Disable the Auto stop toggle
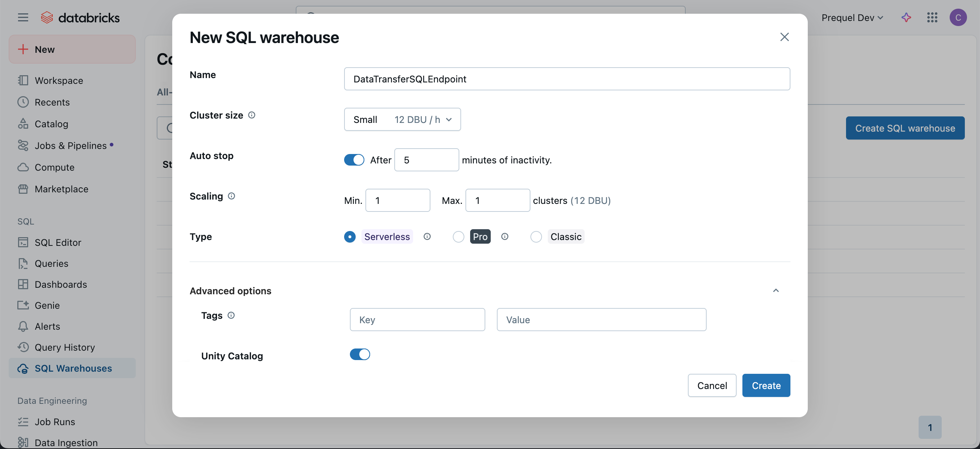Screen dimensions: 980x449 click(354, 160)
